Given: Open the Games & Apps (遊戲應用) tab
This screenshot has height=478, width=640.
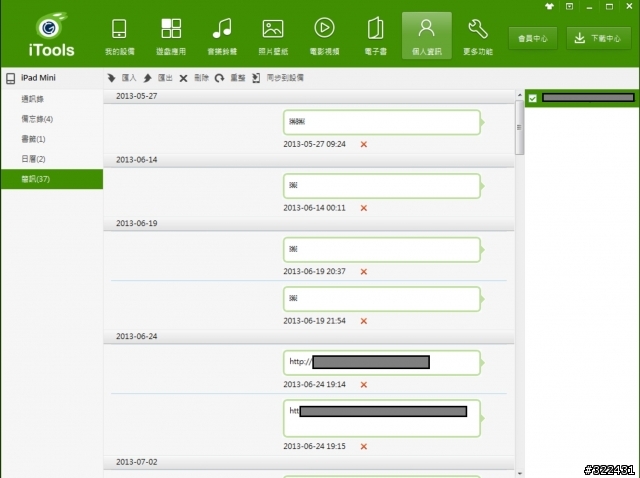Looking at the screenshot, I should (171, 36).
